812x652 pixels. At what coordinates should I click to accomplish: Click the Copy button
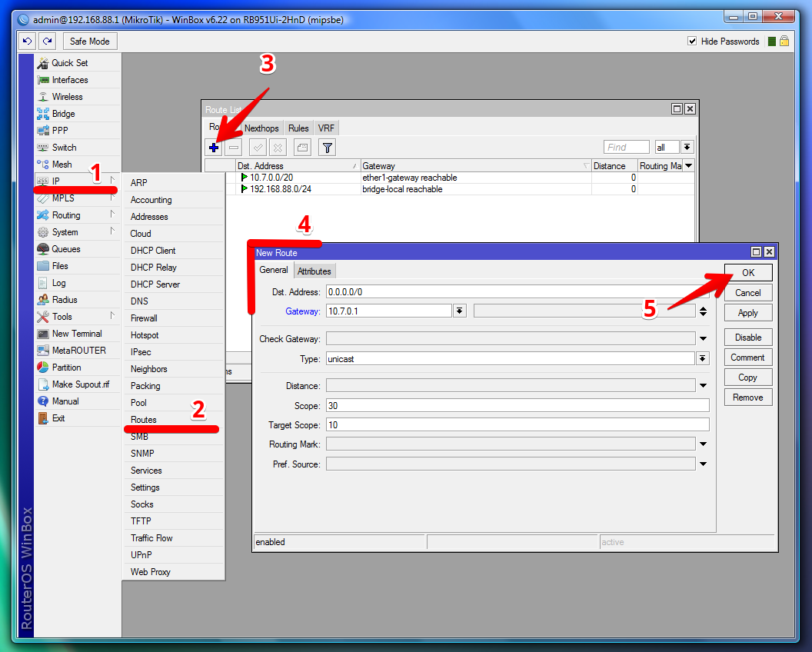click(748, 378)
